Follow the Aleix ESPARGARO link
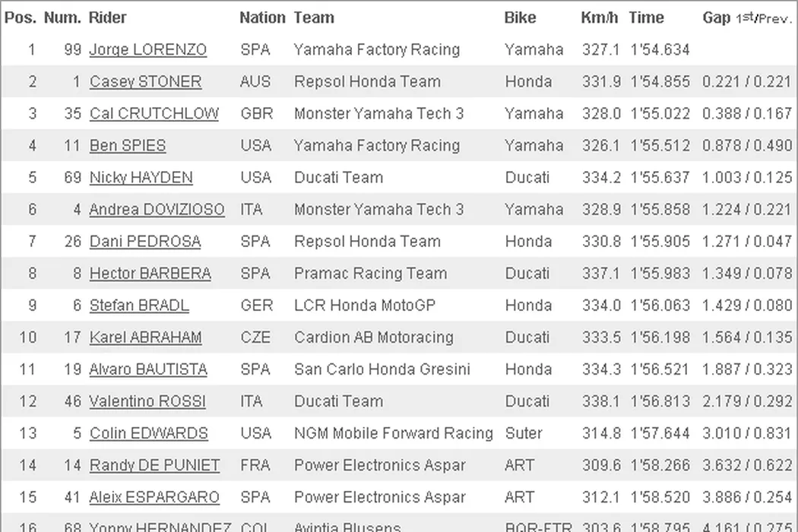 (x=154, y=497)
